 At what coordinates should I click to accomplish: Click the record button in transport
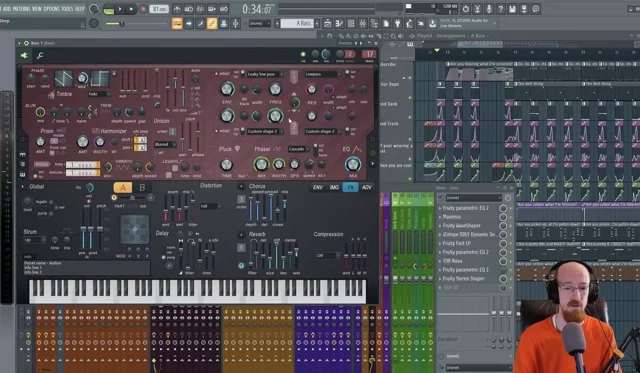click(143, 9)
